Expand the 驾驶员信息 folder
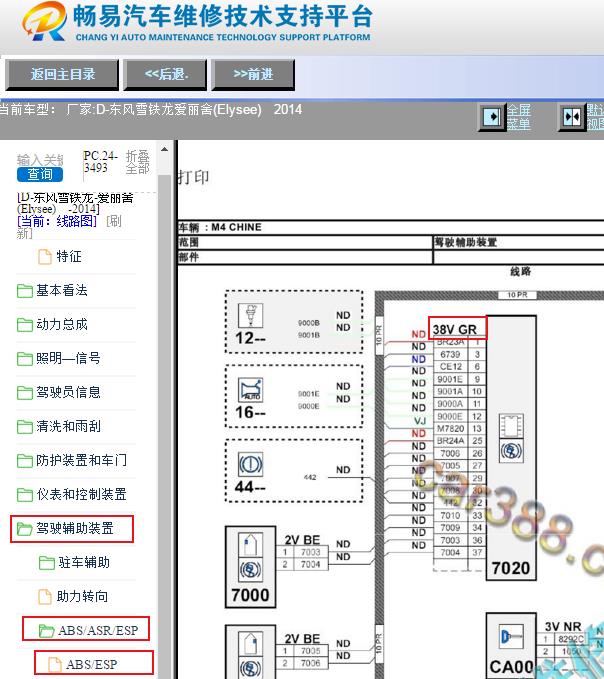 68,392
